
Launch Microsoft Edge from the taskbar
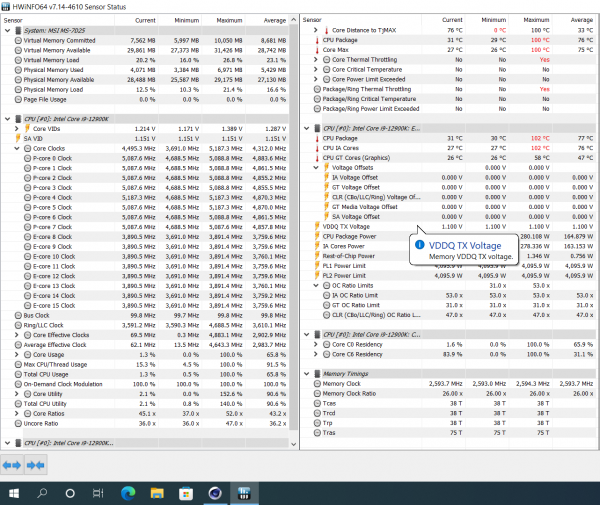pyautogui.click(x=128, y=494)
